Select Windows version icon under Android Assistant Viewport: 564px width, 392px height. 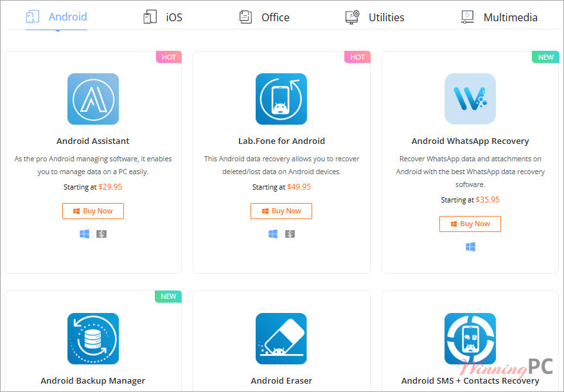point(85,234)
